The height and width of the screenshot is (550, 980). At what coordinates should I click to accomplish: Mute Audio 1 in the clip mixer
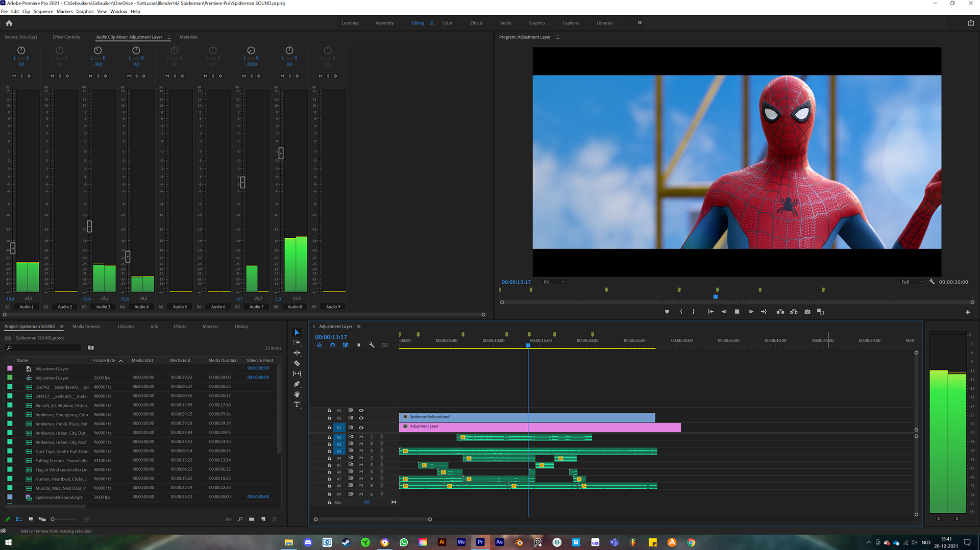point(14,76)
